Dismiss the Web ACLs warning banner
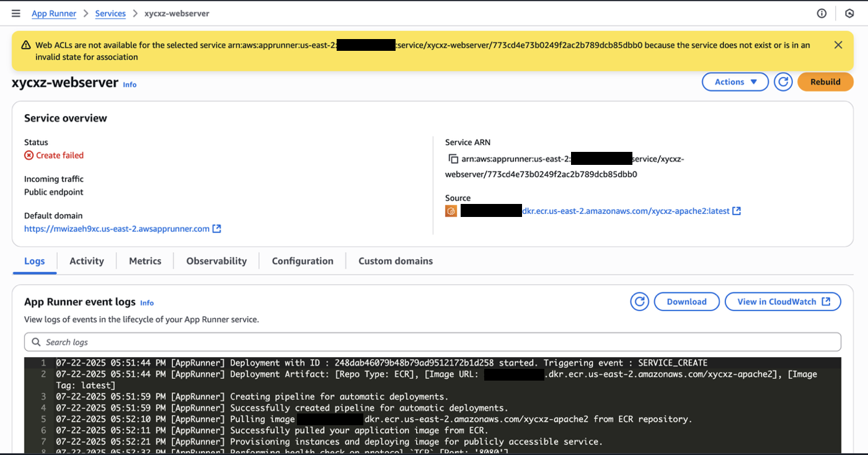Image resolution: width=868 pixels, height=455 pixels. (x=838, y=44)
